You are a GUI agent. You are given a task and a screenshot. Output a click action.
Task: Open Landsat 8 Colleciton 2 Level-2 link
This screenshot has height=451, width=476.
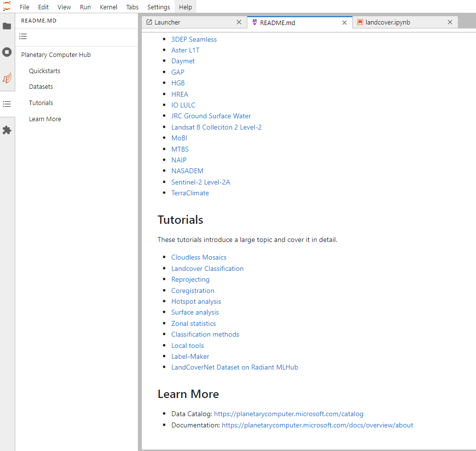click(x=216, y=127)
